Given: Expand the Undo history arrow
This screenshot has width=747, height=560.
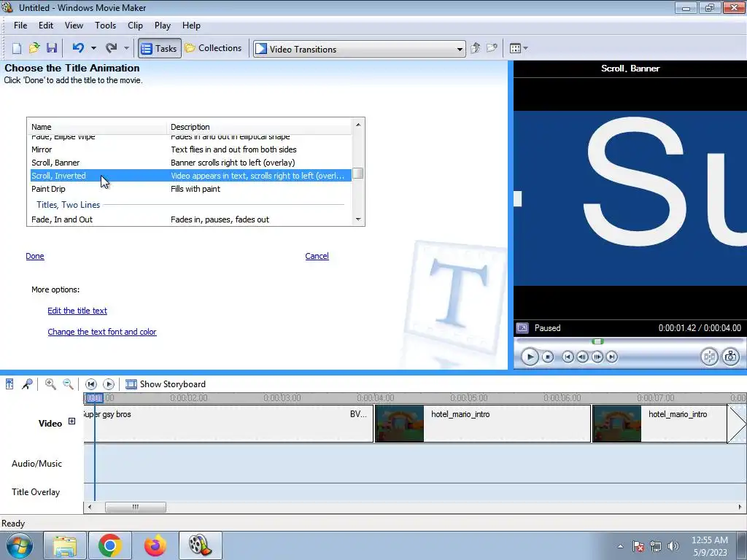Looking at the screenshot, I should point(93,48).
